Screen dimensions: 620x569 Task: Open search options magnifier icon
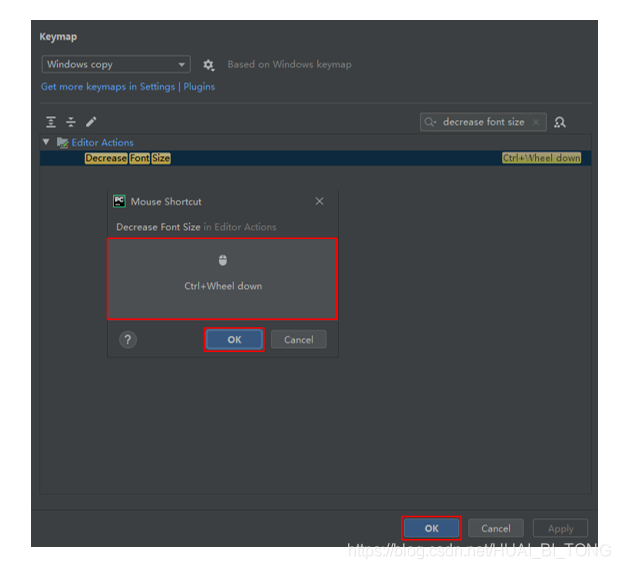point(430,122)
